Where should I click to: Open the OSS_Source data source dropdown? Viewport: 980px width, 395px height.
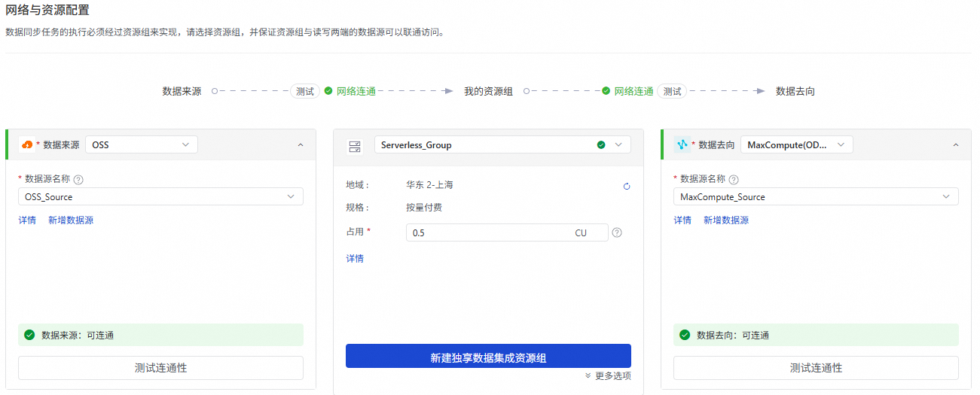pyautogui.click(x=160, y=196)
